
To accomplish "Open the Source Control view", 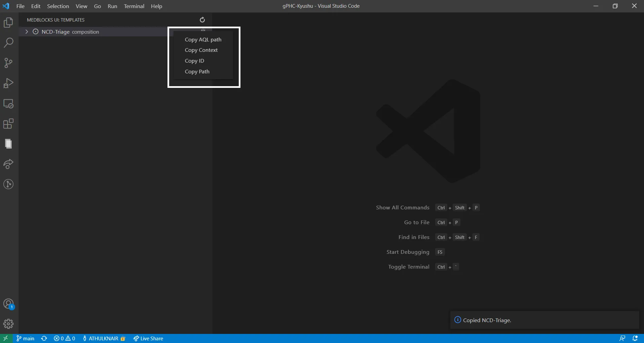I will [8, 63].
